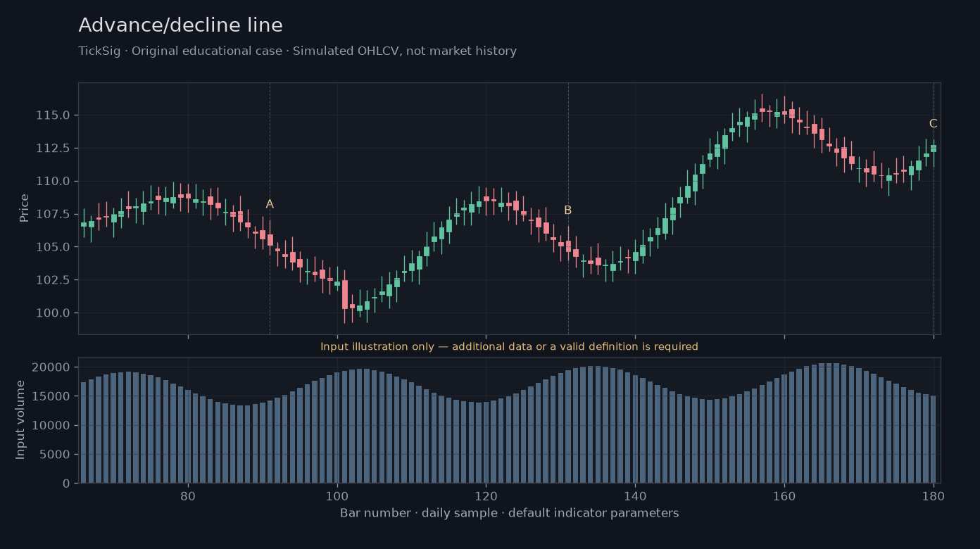This screenshot has height=549, width=980.
Task: Click the 'Price' y-axis label
Action: [x=25, y=208]
